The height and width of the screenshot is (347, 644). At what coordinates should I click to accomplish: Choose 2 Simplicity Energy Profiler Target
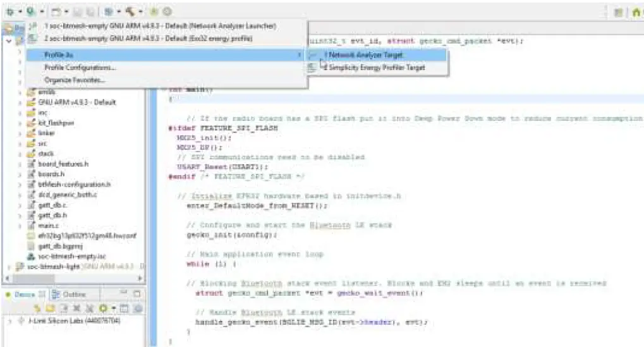click(x=376, y=68)
